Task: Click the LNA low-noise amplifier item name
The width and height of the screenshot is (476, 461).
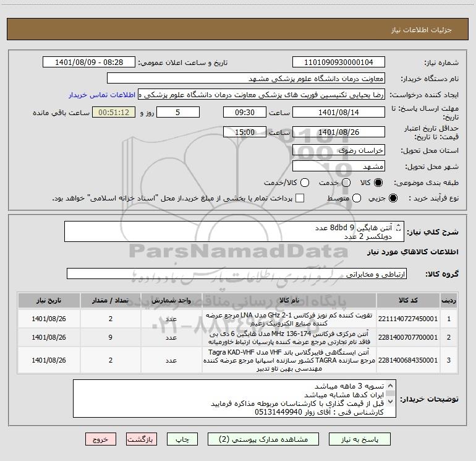Action: point(289,319)
